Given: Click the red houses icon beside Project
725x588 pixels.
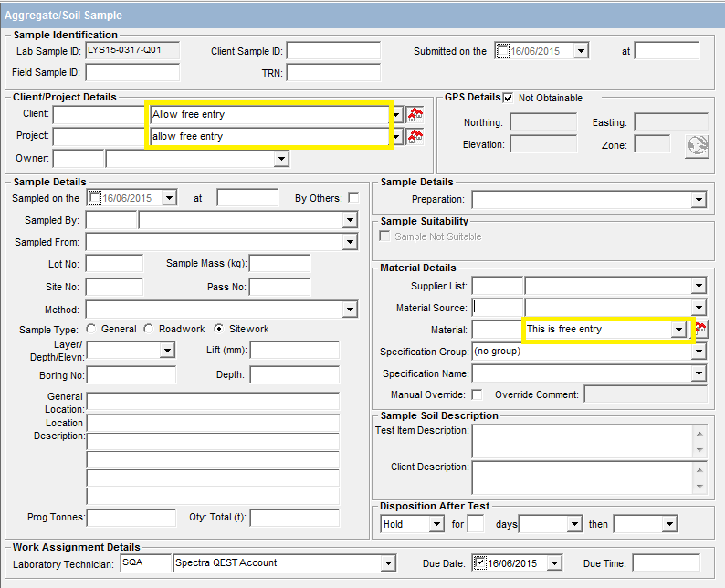Looking at the screenshot, I should point(415,136).
